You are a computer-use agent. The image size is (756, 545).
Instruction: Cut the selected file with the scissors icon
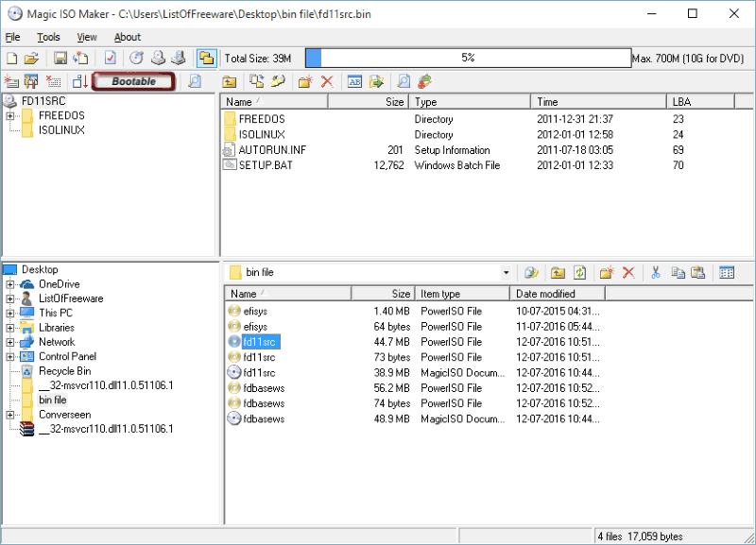click(656, 273)
